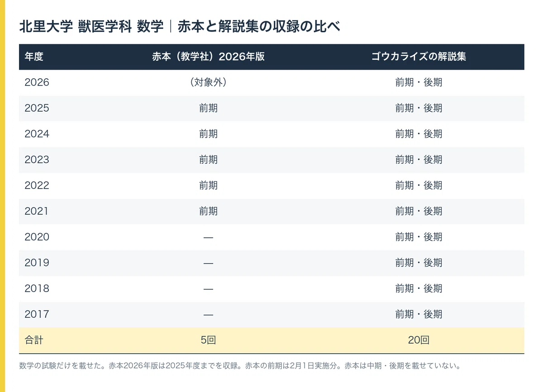
Task: Click the dash cell in the 2019 row
Action: tap(208, 263)
